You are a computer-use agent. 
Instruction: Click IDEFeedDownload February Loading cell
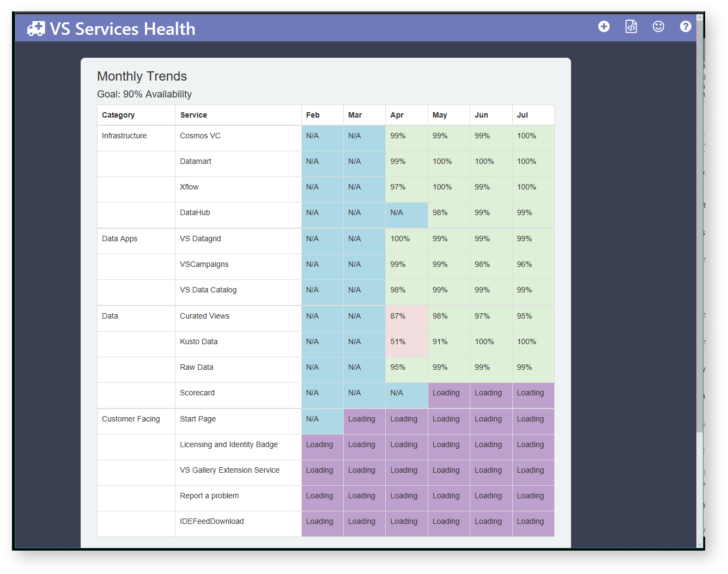tap(322, 524)
